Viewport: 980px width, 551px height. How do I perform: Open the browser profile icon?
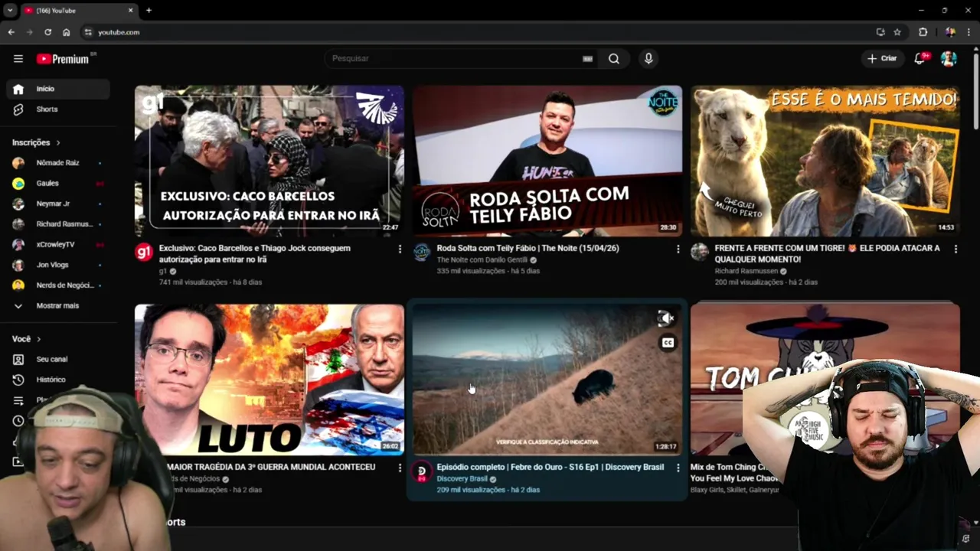coord(949,32)
